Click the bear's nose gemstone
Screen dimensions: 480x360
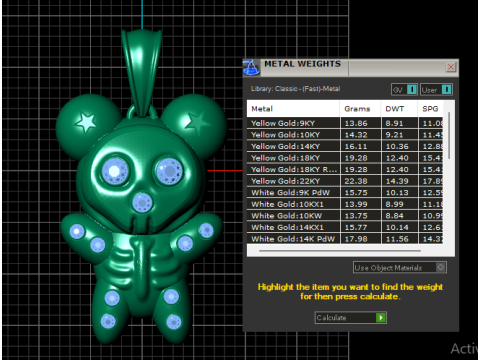[142, 203]
